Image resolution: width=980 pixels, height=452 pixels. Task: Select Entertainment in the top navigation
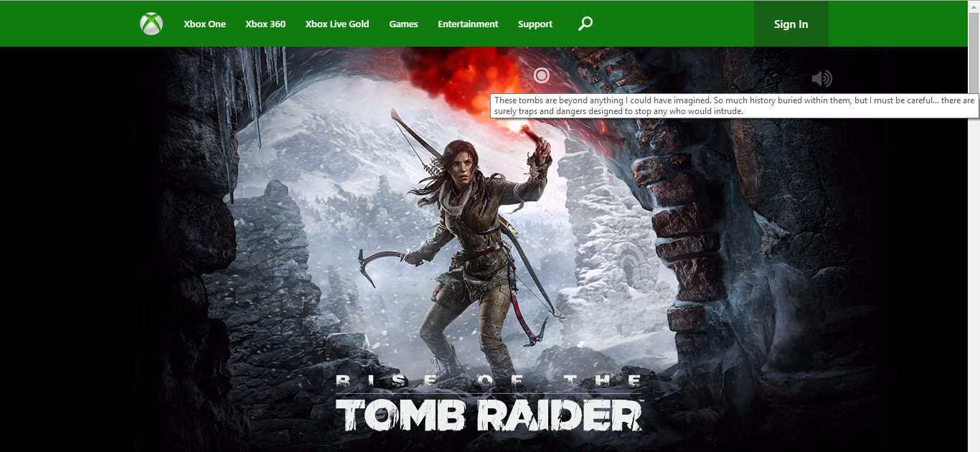point(468,24)
